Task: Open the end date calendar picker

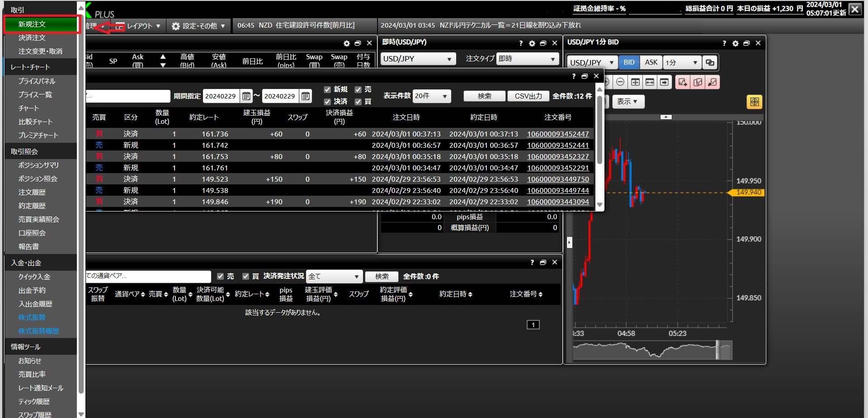Action: (306, 96)
